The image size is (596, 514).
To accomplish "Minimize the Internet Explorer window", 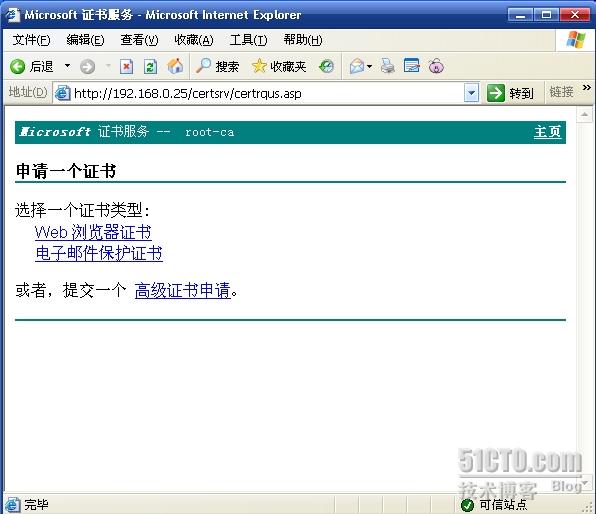I will coord(520,15).
